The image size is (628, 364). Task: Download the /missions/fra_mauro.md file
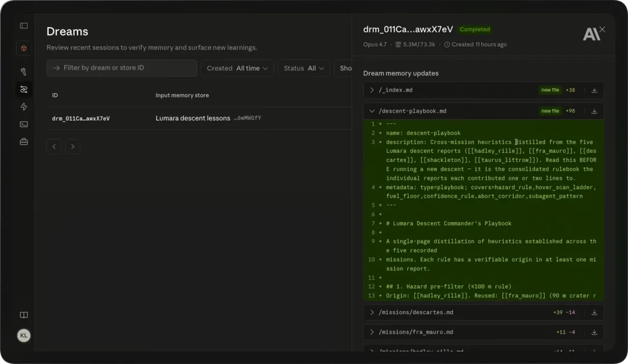tap(594, 332)
